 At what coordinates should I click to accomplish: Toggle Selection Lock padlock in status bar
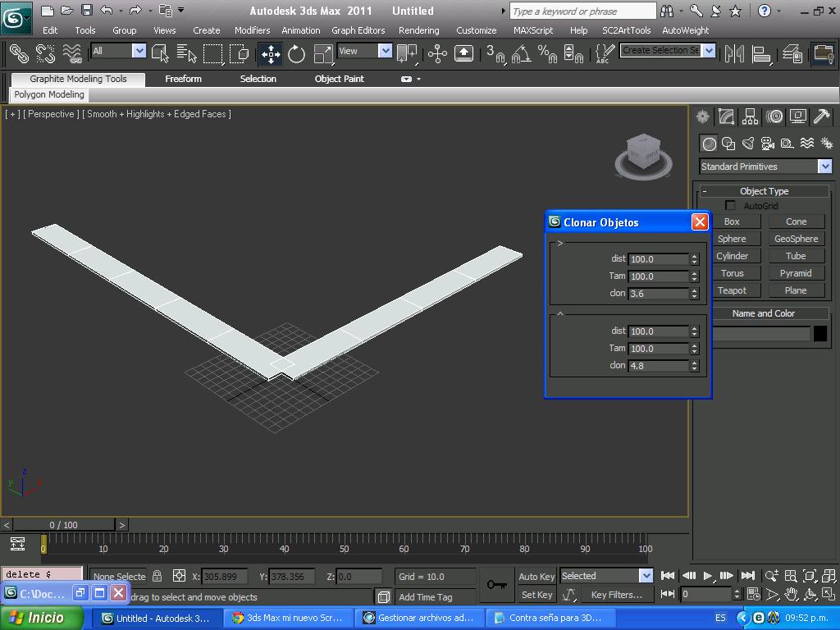157,576
